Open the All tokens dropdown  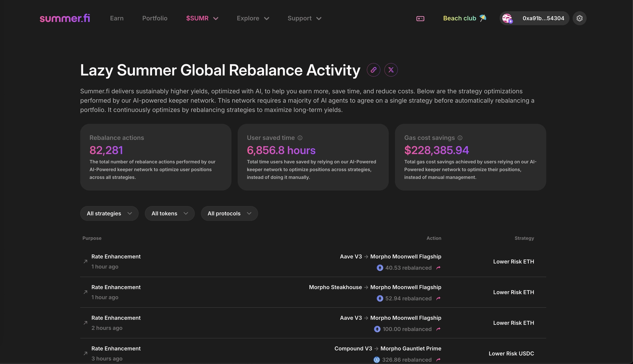click(170, 213)
